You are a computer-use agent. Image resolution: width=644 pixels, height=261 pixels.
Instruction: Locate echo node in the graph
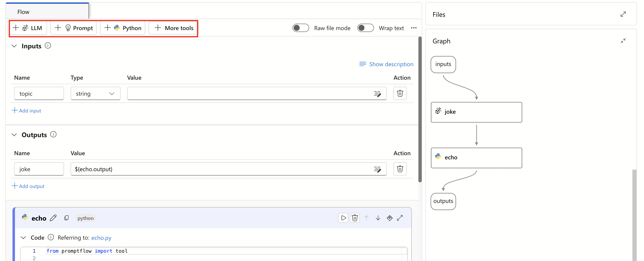[x=390, y=218]
